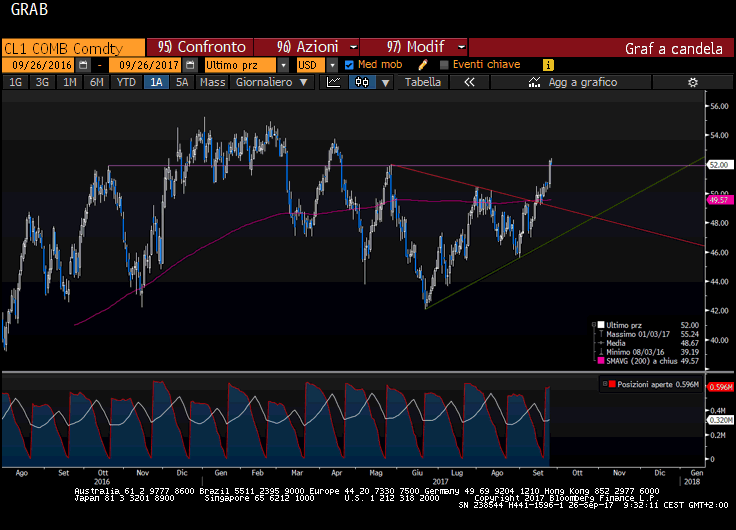Click the yellow info icon
The width and height of the screenshot is (736, 530).
click(x=548, y=65)
